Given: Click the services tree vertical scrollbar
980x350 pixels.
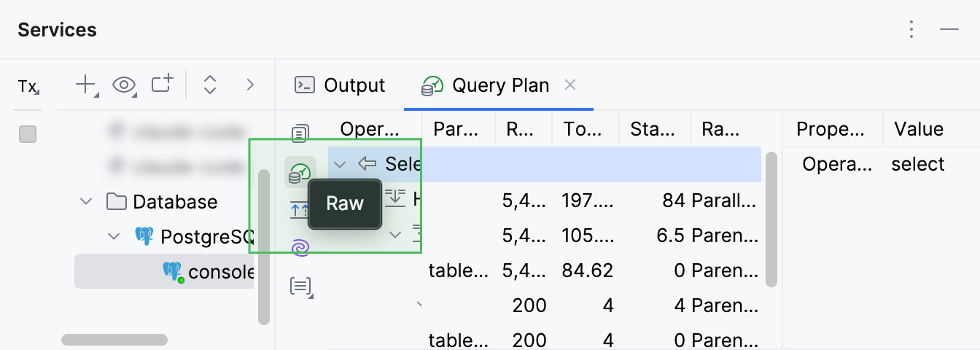Looking at the screenshot, I should coord(264,247).
